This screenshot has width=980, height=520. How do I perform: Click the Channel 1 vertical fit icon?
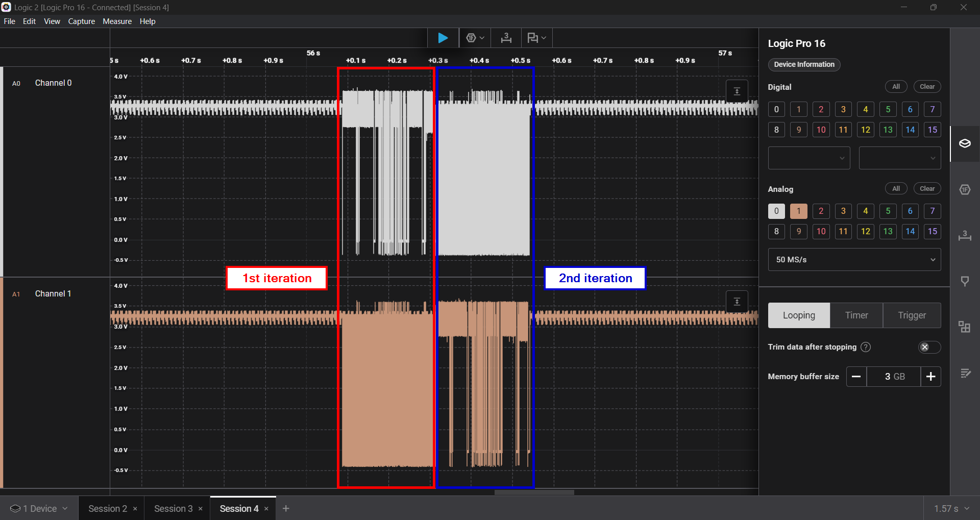tap(737, 302)
